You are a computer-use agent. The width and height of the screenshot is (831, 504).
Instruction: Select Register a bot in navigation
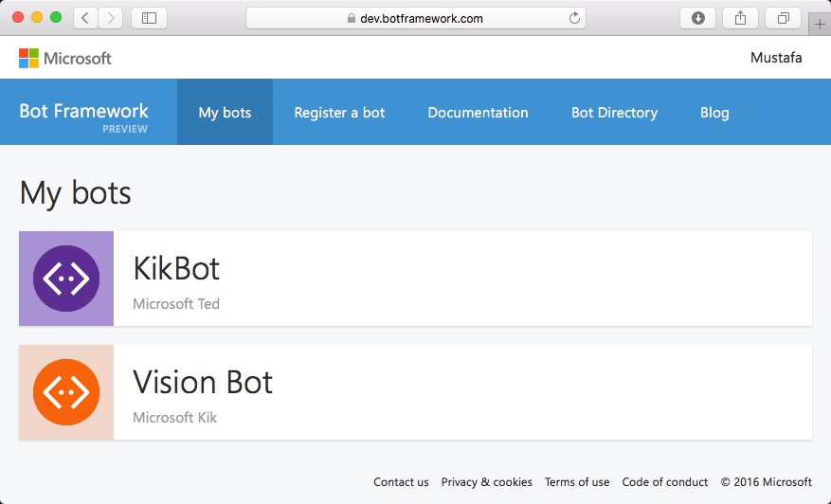coord(339,113)
